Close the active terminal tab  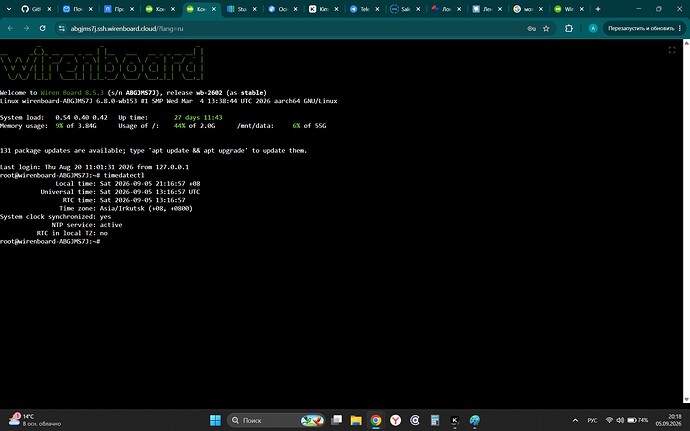tap(213, 9)
